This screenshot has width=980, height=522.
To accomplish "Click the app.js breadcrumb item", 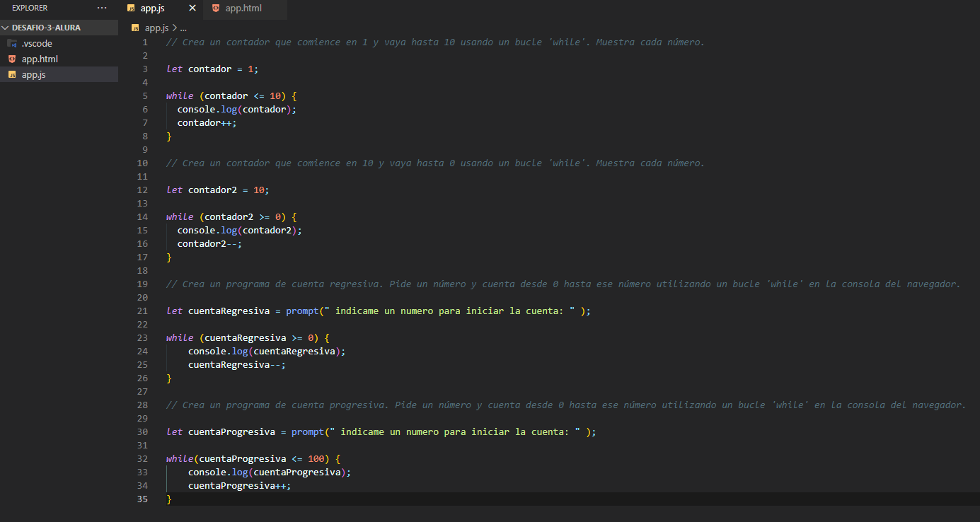I will point(156,28).
